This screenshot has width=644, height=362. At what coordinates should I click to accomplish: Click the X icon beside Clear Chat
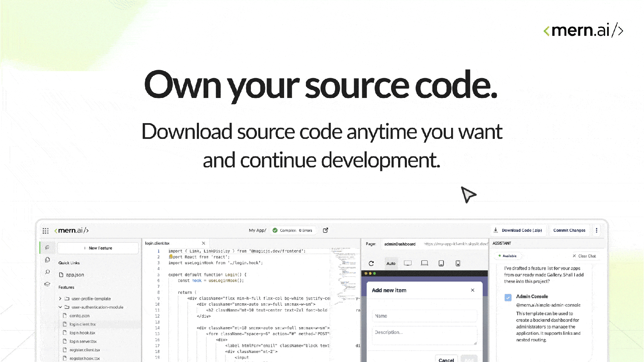tap(574, 256)
